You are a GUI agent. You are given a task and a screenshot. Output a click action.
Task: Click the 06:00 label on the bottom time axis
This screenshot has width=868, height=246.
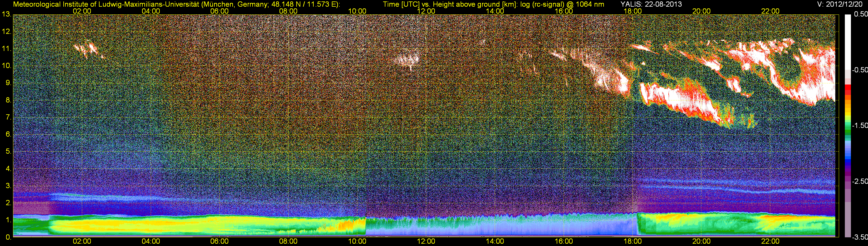pos(219,241)
